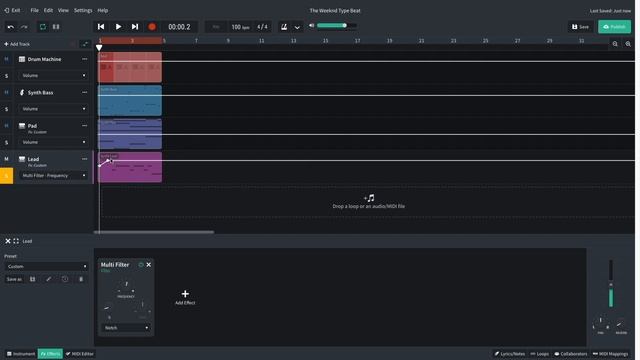640x360 pixels.
Task: Open the Custom preset dropdown
Action: pyautogui.click(x=46, y=267)
